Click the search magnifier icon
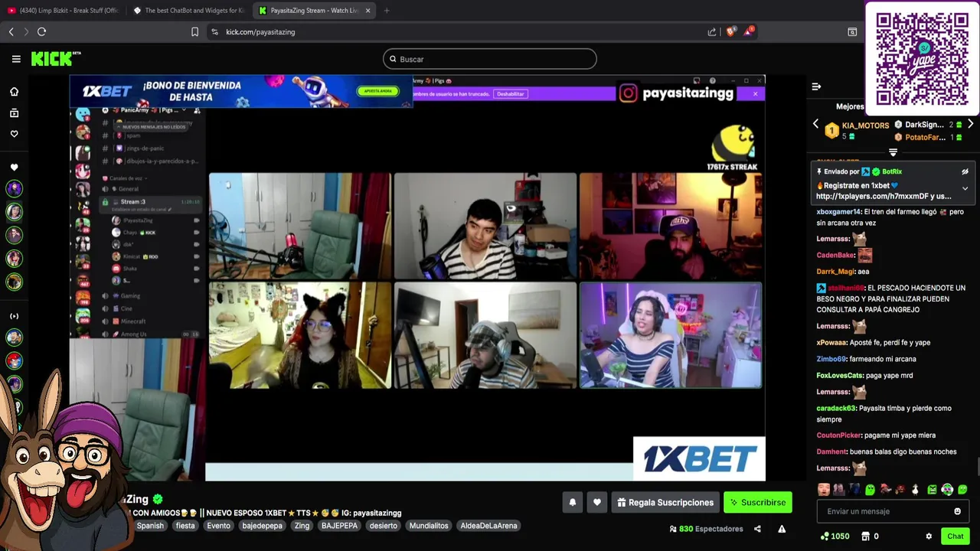The image size is (980, 551). 393,59
